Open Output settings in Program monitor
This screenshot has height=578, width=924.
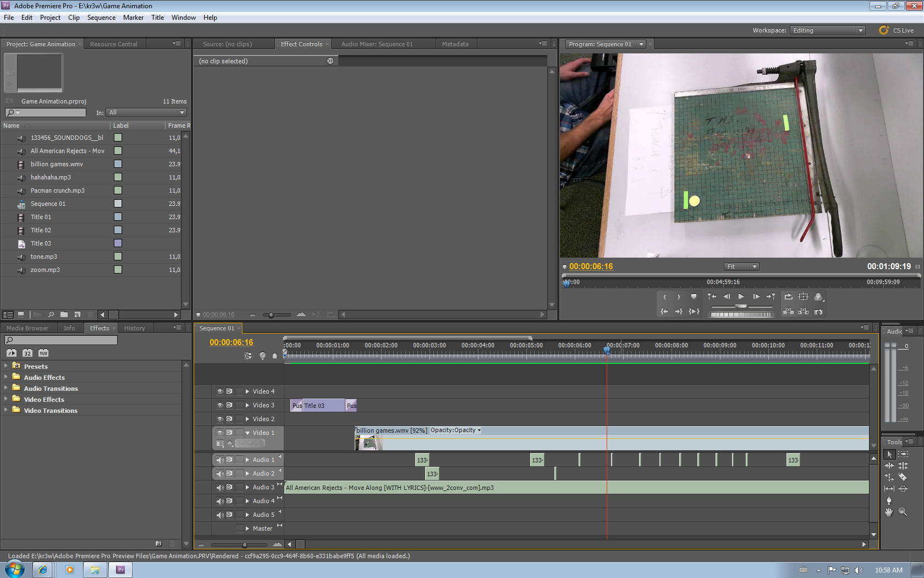pos(818,297)
